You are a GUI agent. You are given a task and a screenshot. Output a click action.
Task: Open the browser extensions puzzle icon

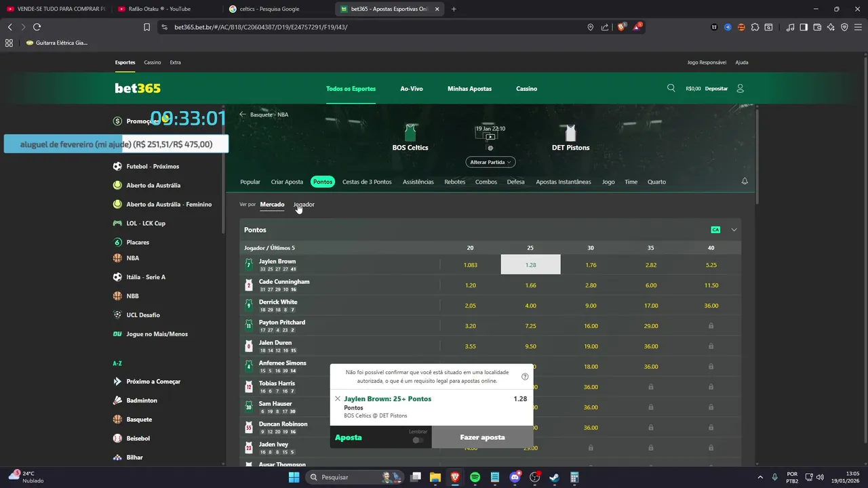(x=755, y=27)
